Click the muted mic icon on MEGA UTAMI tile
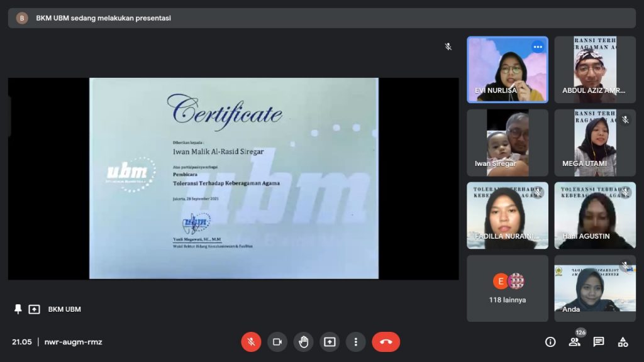644x362 pixels. tap(625, 120)
